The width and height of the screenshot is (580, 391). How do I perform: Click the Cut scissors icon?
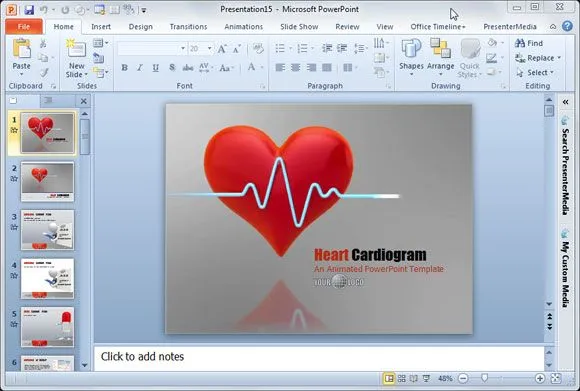click(43, 43)
